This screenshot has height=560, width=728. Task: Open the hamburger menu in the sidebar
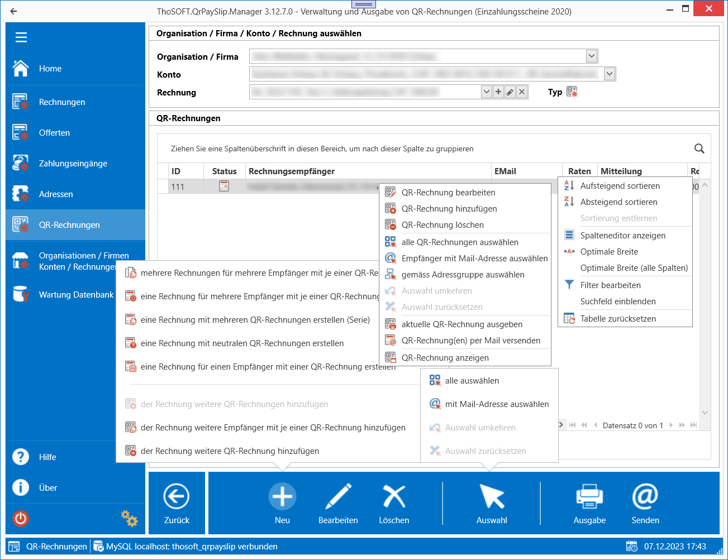click(x=21, y=37)
